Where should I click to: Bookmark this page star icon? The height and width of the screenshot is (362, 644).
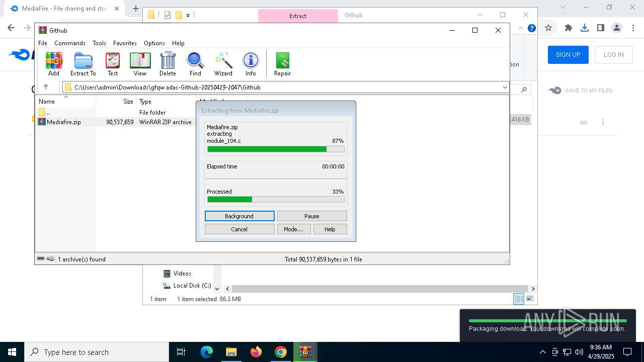(548, 28)
